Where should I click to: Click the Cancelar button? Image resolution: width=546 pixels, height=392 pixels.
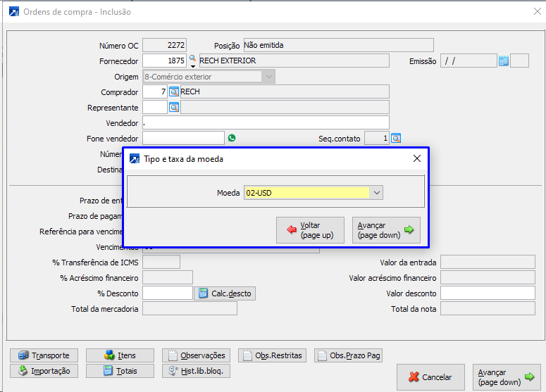(x=430, y=377)
